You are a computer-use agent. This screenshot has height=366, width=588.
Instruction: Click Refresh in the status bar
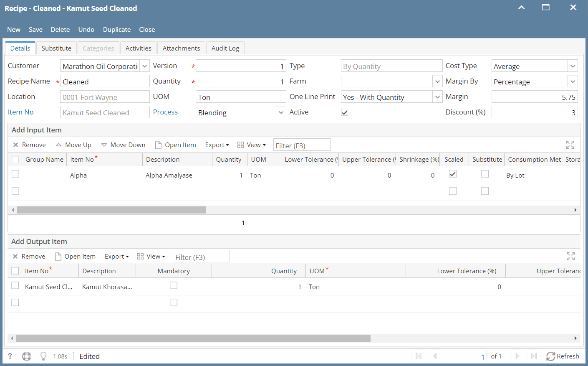[x=563, y=356]
